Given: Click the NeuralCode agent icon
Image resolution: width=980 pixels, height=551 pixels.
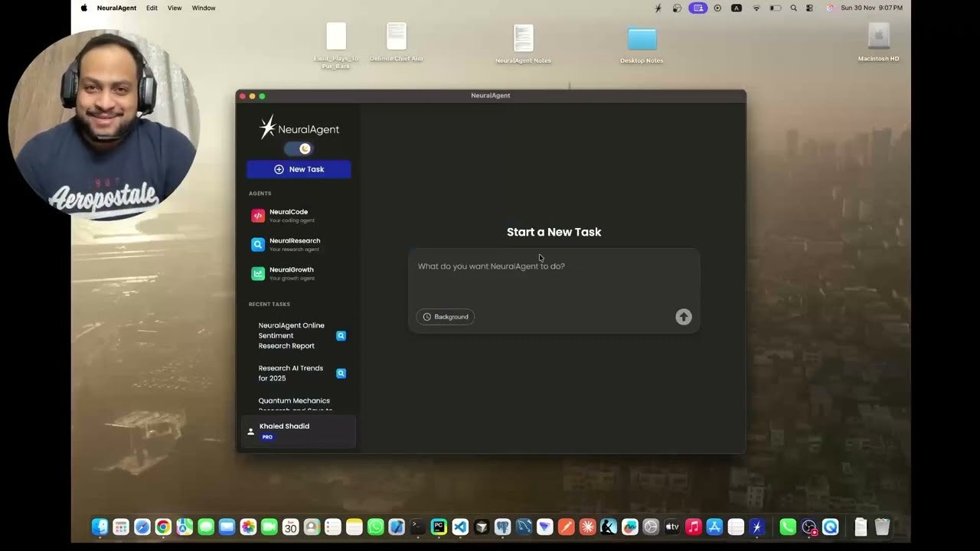Looking at the screenshot, I should pyautogui.click(x=258, y=216).
